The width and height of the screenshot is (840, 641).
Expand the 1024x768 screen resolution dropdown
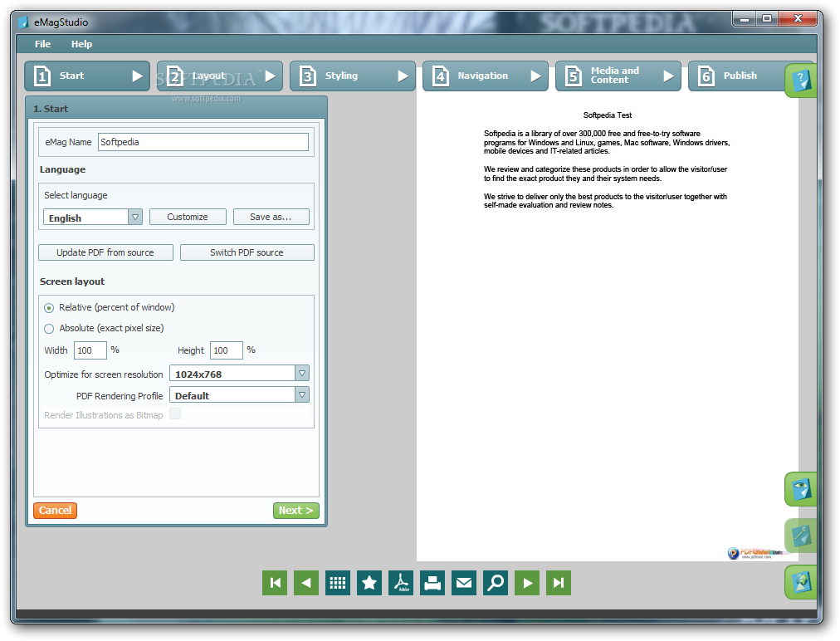point(239,374)
